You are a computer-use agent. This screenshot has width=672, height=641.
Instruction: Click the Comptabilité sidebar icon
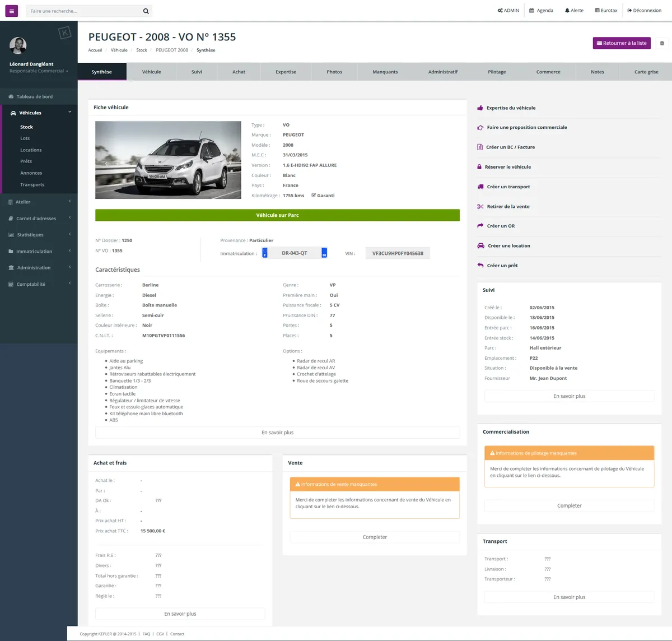(x=11, y=284)
